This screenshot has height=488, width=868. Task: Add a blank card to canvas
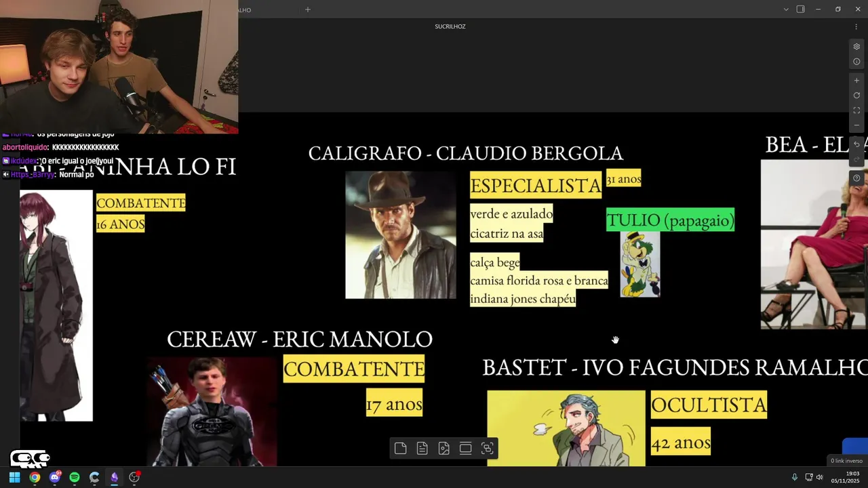coord(401,448)
